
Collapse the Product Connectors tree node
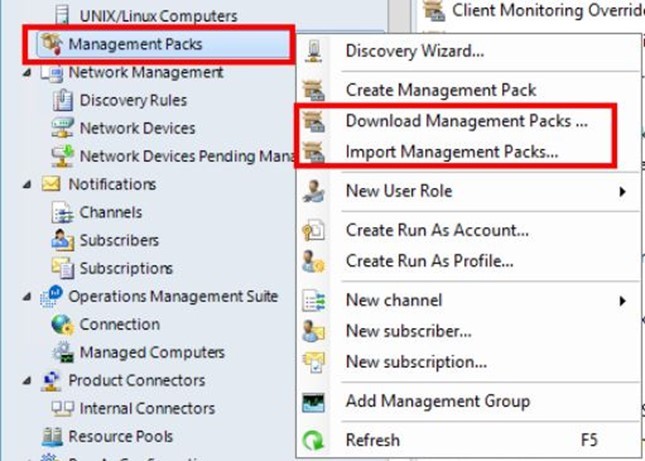click(x=27, y=381)
